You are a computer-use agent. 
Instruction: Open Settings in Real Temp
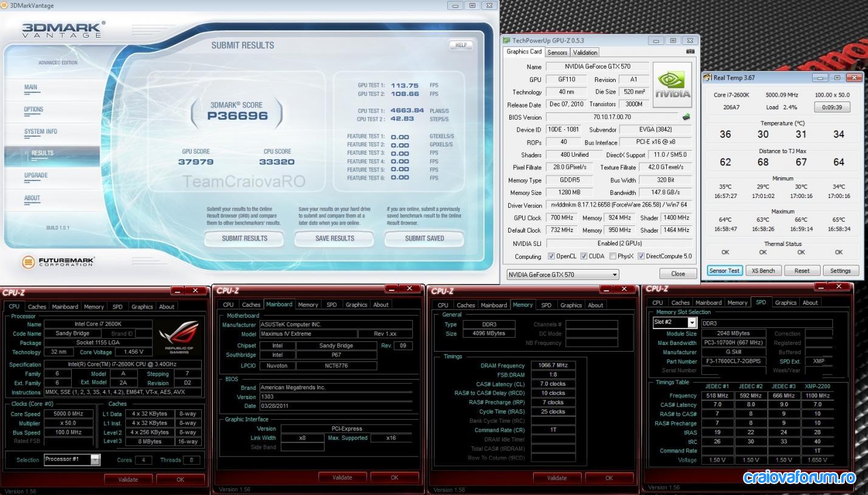point(840,270)
